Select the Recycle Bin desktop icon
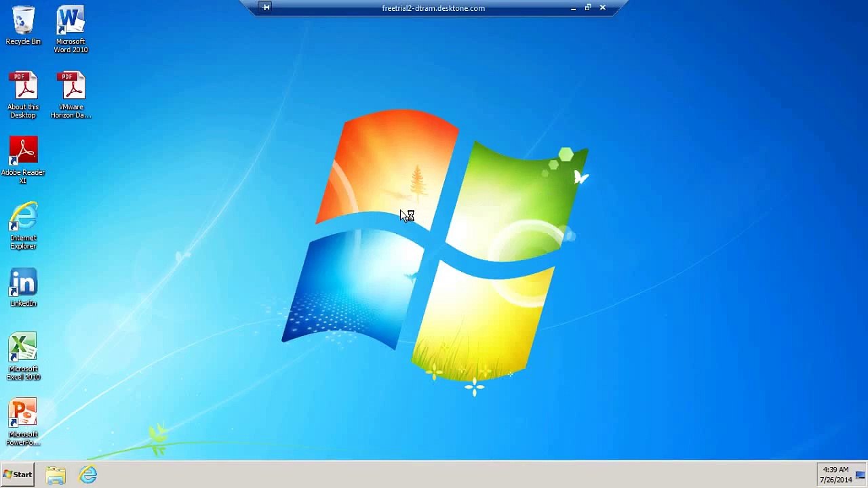 [23, 26]
